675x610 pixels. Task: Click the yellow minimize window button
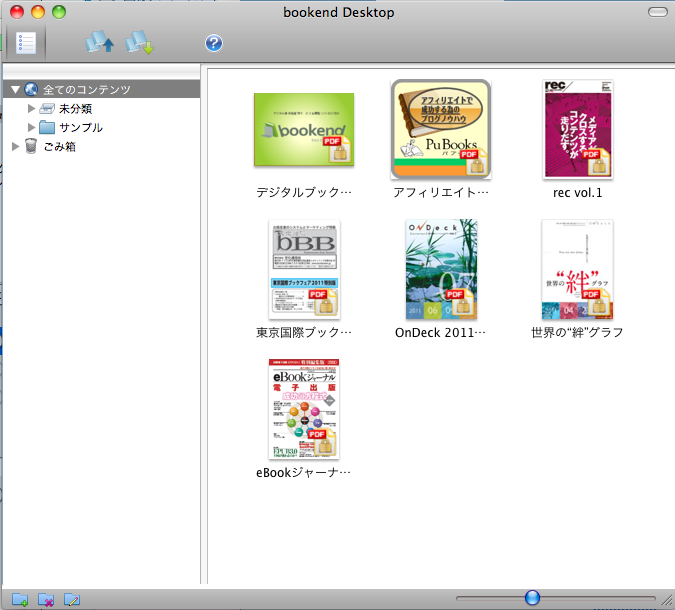(x=38, y=12)
